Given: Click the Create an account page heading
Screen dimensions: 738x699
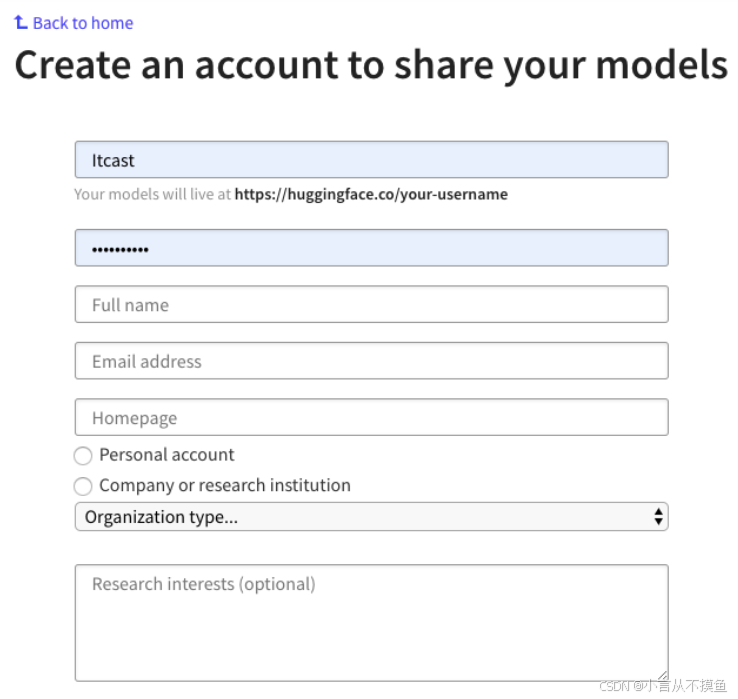Looking at the screenshot, I should click(370, 66).
